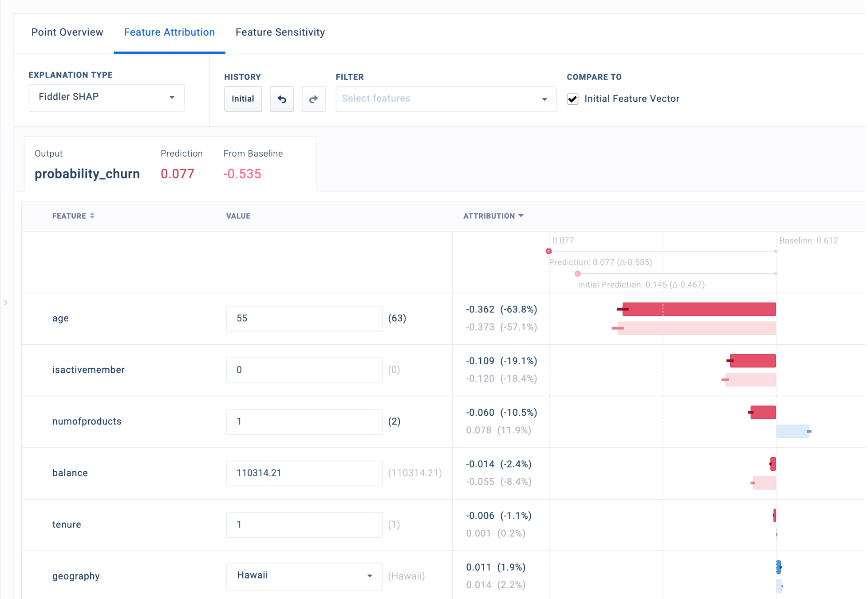868x599 pixels.
Task: Switch to the Point Overview tab
Action: click(67, 32)
